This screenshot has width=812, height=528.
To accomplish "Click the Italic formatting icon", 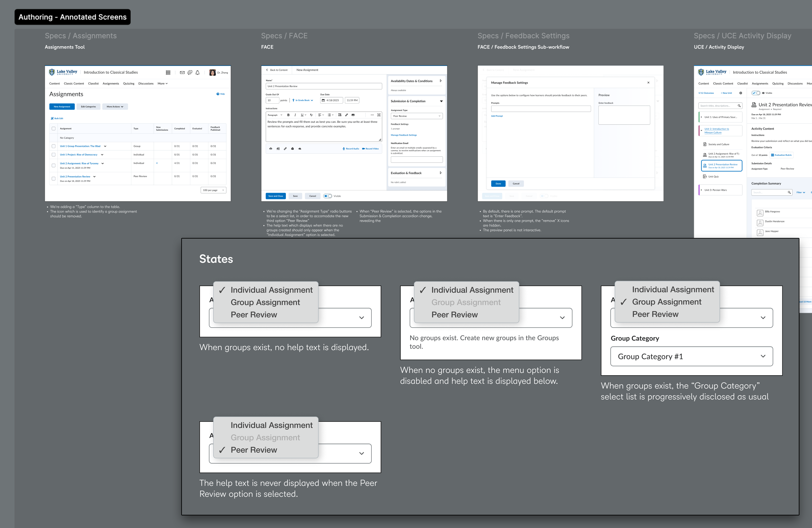I will 295,115.
